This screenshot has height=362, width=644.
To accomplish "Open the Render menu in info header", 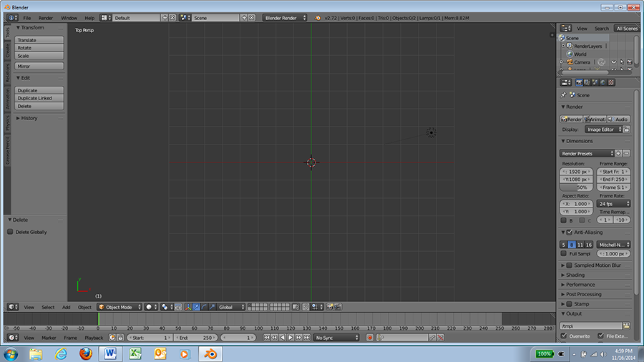I will 46,18.
